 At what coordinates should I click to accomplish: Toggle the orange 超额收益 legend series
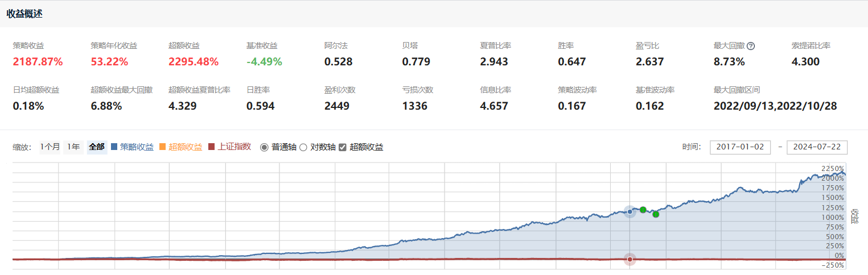click(x=181, y=147)
